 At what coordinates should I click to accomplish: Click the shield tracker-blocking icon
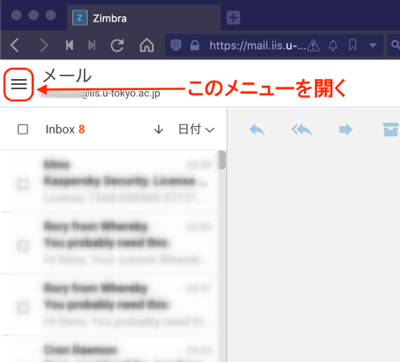coord(176,45)
